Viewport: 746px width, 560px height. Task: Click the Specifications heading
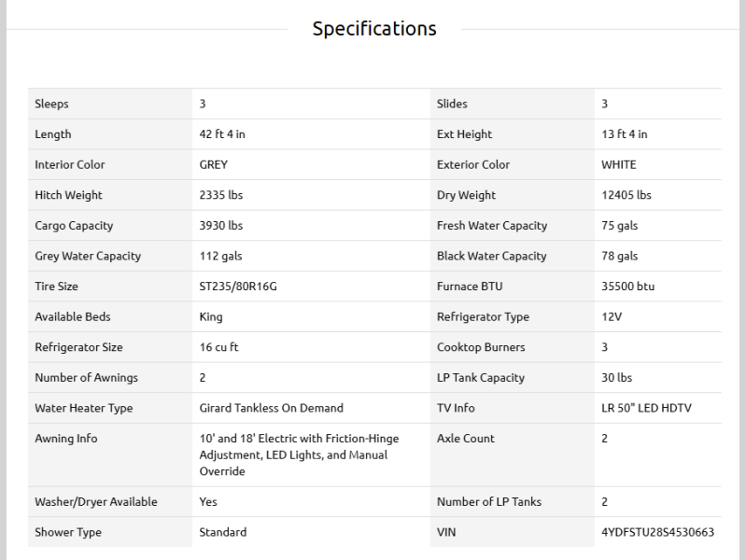coord(373,29)
